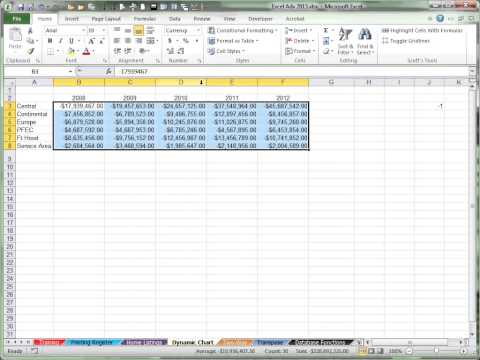Switch to the Insert ribbon tab

click(72, 19)
